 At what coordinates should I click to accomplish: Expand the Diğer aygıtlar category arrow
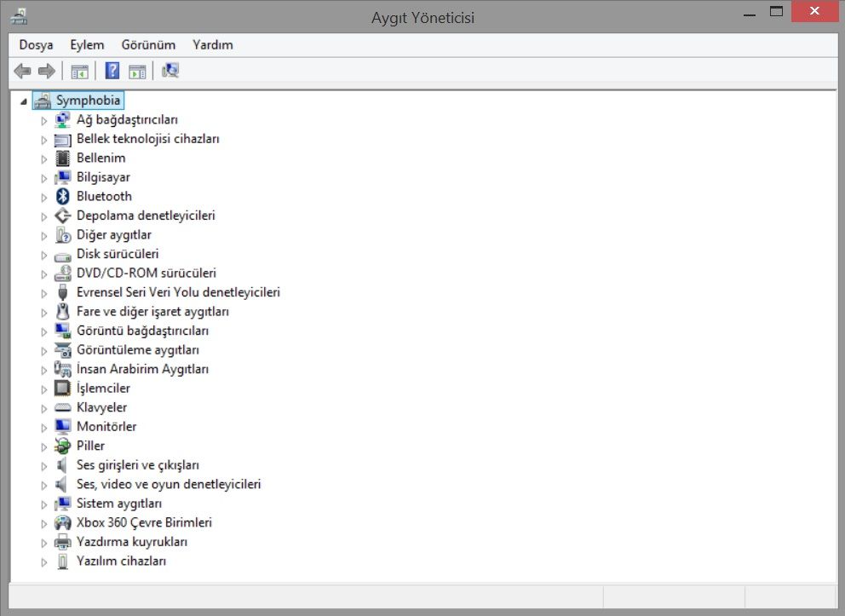point(43,235)
